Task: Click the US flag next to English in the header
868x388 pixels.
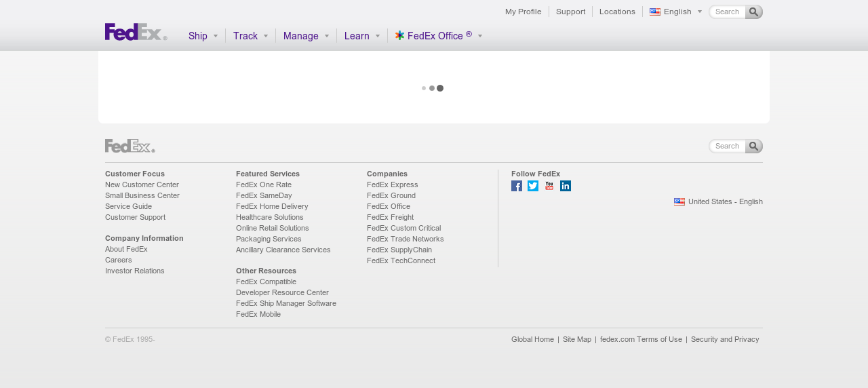Action: tap(655, 12)
